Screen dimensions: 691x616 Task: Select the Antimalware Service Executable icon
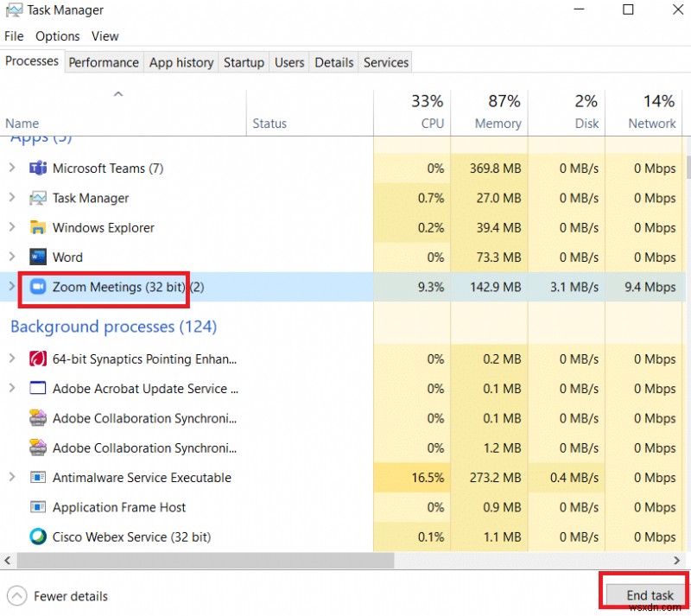[x=37, y=477]
